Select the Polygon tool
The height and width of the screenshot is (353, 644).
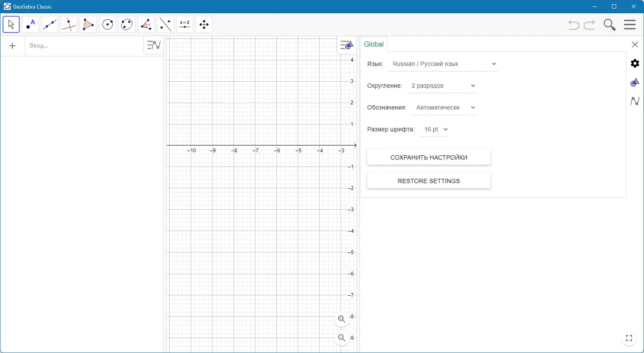tap(88, 24)
